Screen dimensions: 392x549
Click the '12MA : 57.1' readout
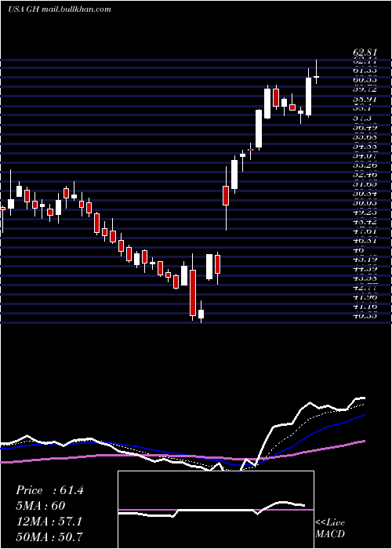(x=49, y=522)
